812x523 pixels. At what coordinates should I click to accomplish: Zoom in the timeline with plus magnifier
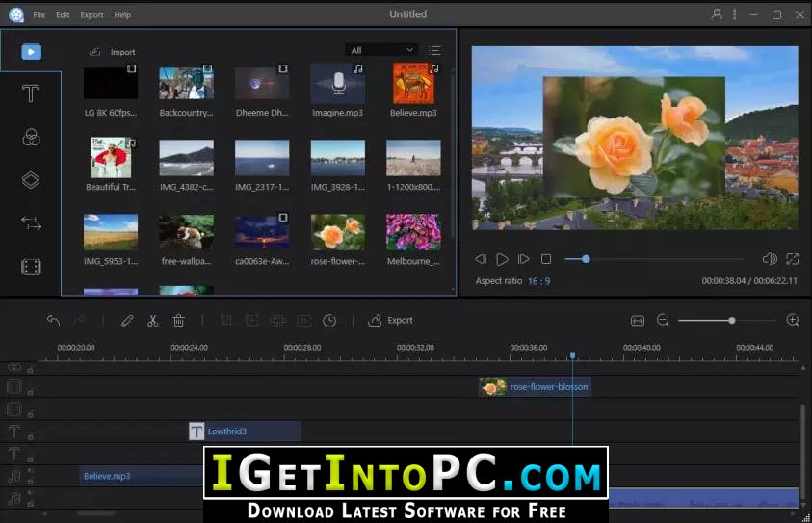click(793, 321)
